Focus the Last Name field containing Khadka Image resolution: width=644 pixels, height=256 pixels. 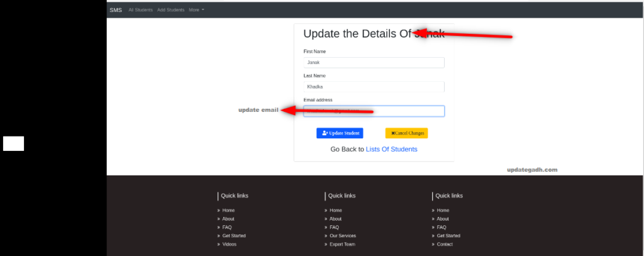click(374, 87)
